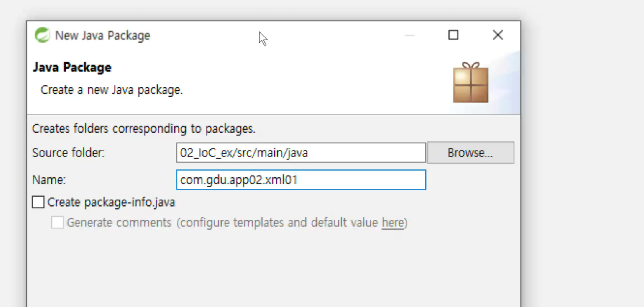Close the New Java Package dialog
Screen dimensions: 644x307
pyautogui.click(x=498, y=35)
